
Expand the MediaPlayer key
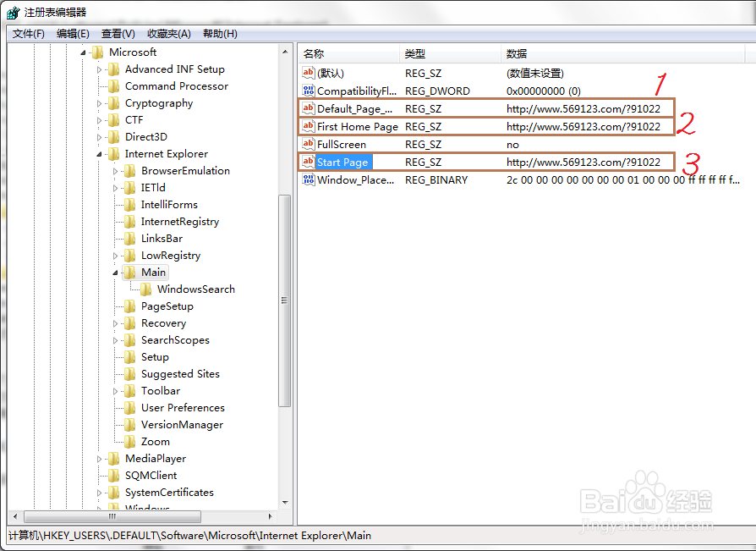tap(99, 459)
